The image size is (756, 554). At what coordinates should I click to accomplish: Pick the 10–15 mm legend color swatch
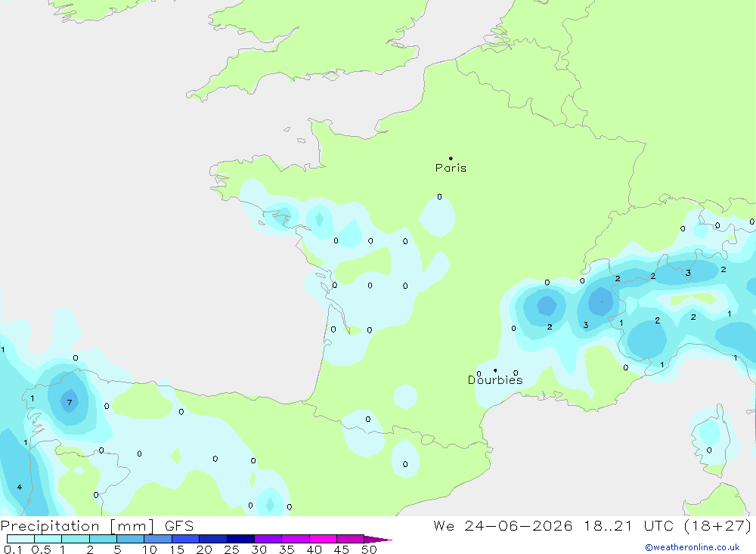(158, 539)
